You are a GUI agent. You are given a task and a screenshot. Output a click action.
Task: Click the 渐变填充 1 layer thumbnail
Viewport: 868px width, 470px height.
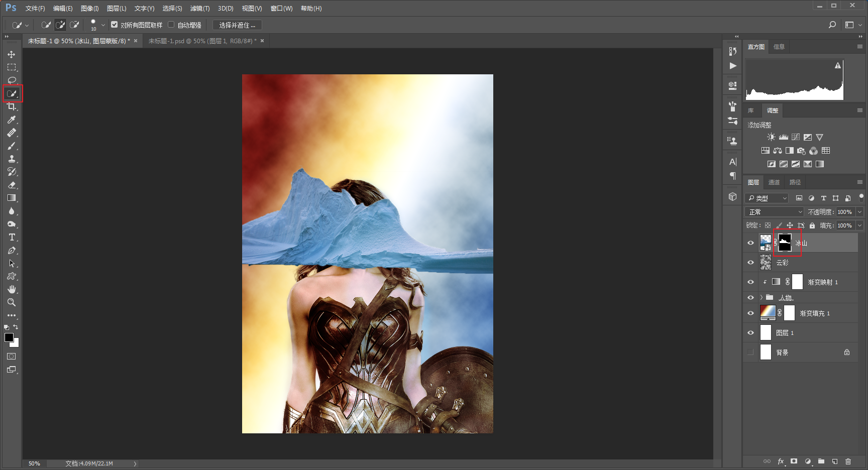tap(768, 313)
